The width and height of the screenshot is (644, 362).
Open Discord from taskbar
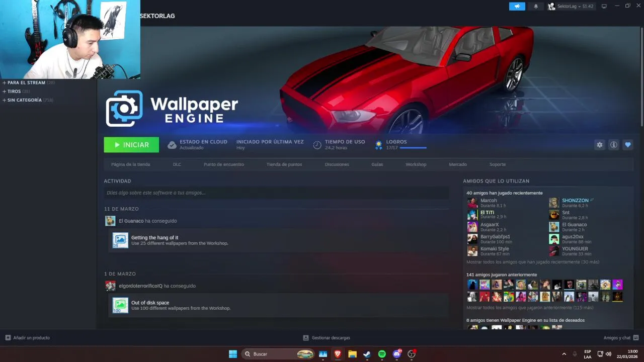point(397,354)
